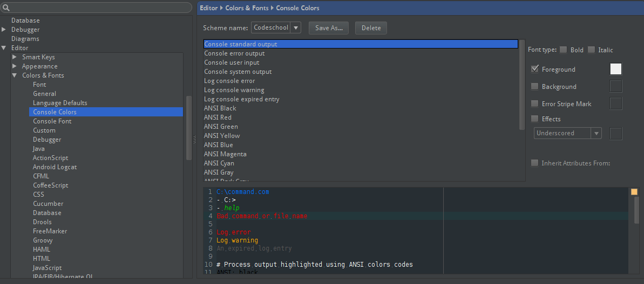The image size is (644, 284).
Task: Uncheck the Foreground checkbox
Action: 535,69
